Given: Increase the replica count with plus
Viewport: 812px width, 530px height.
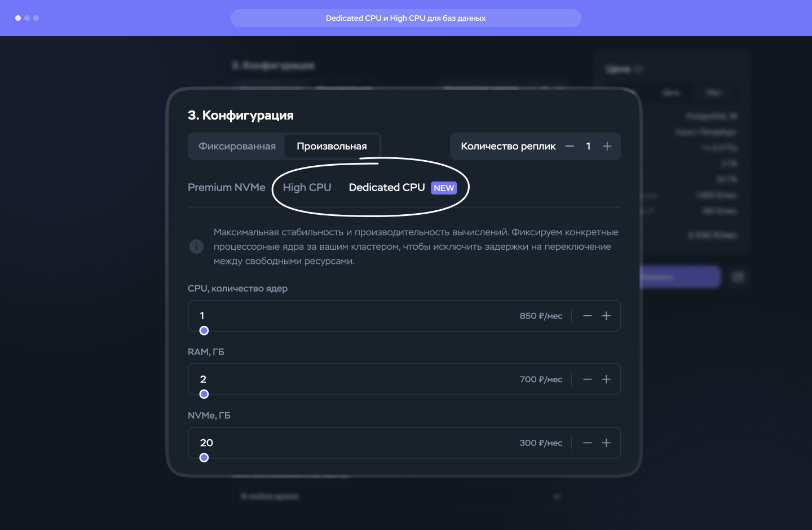Looking at the screenshot, I should pos(607,147).
